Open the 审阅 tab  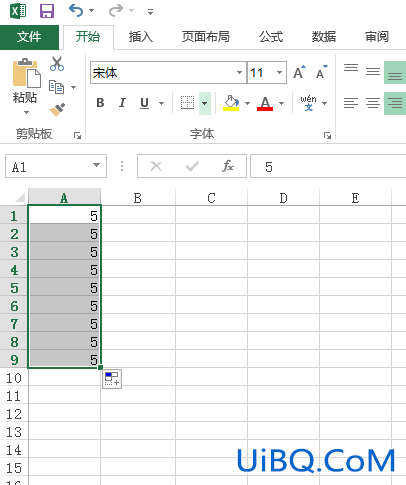(x=377, y=37)
